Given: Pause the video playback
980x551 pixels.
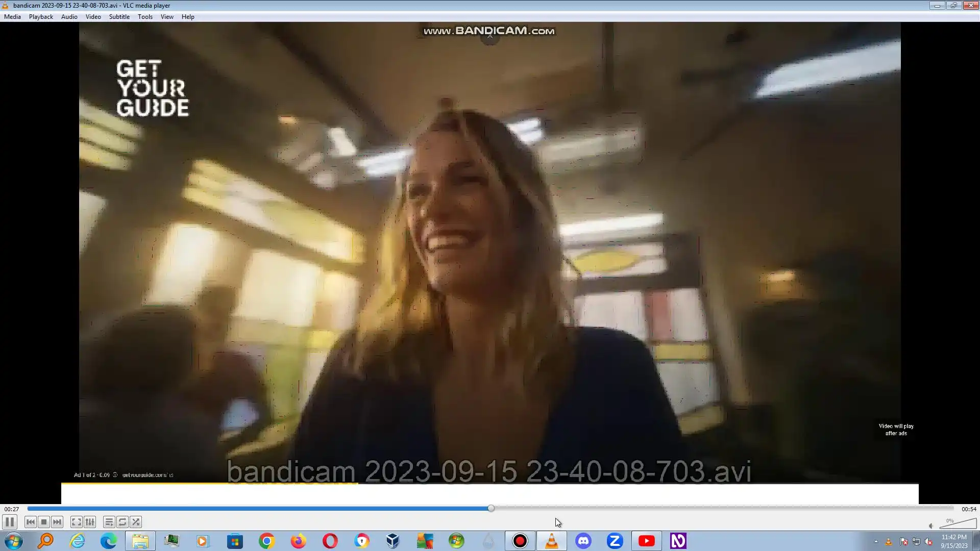Looking at the screenshot, I should coord(10,522).
